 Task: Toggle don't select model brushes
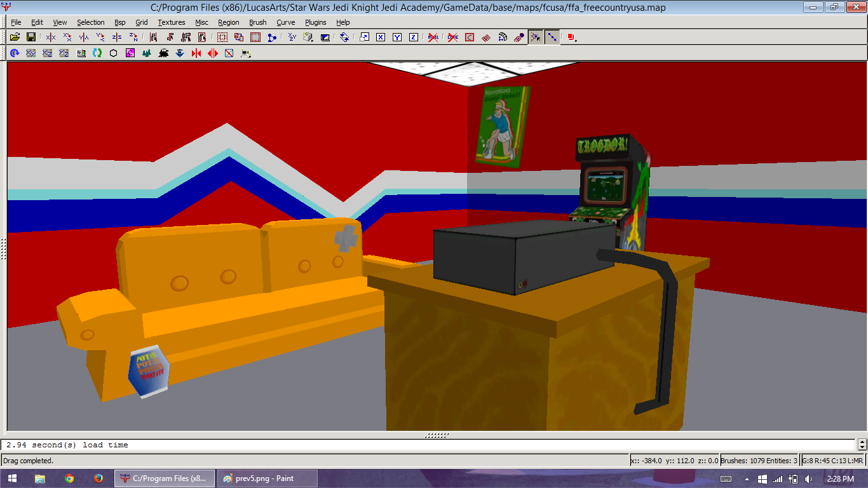pos(433,37)
